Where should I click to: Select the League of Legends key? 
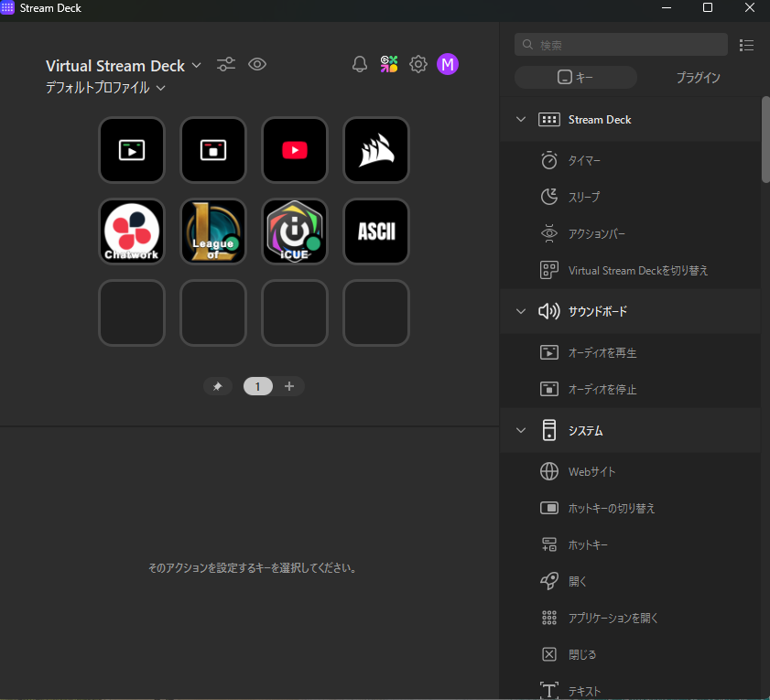pos(213,232)
